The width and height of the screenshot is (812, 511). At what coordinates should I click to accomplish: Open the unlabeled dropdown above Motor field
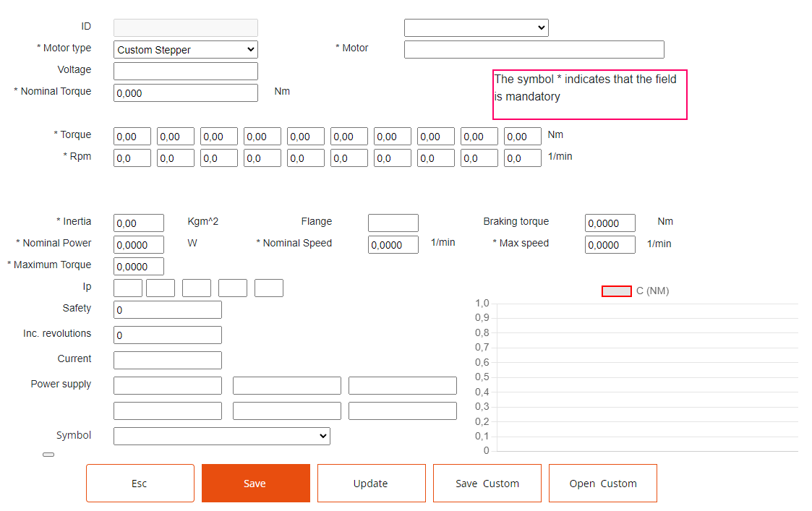pos(476,27)
